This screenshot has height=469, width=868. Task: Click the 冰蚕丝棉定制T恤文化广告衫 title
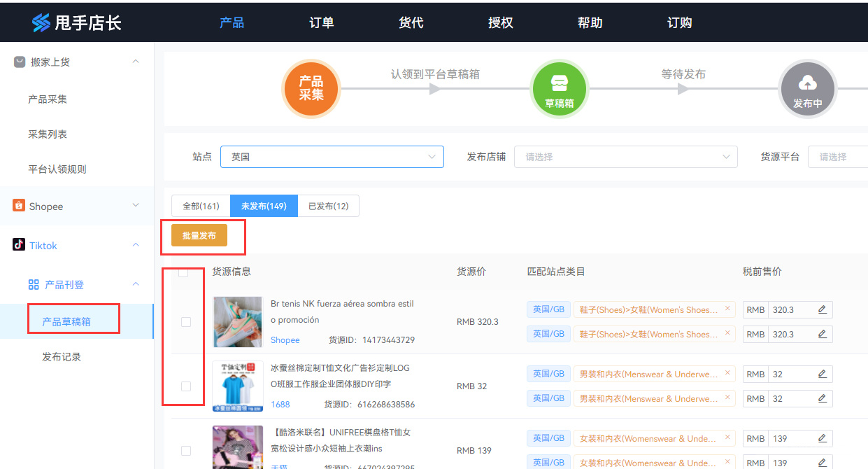[341, 376]
